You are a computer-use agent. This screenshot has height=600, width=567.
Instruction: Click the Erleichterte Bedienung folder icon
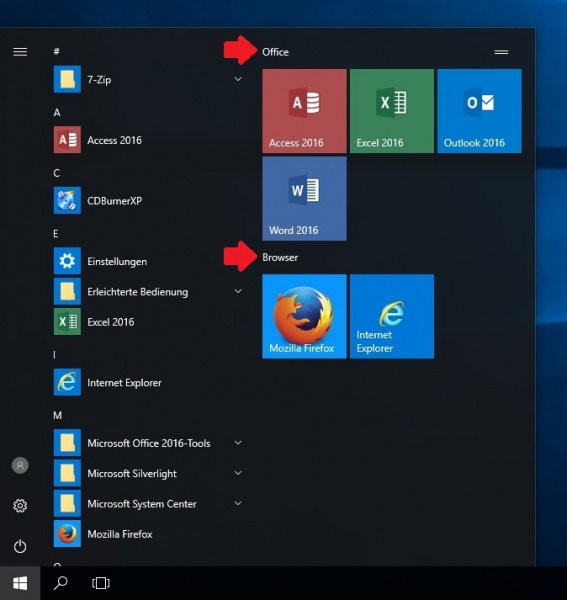tap(67, 291)
